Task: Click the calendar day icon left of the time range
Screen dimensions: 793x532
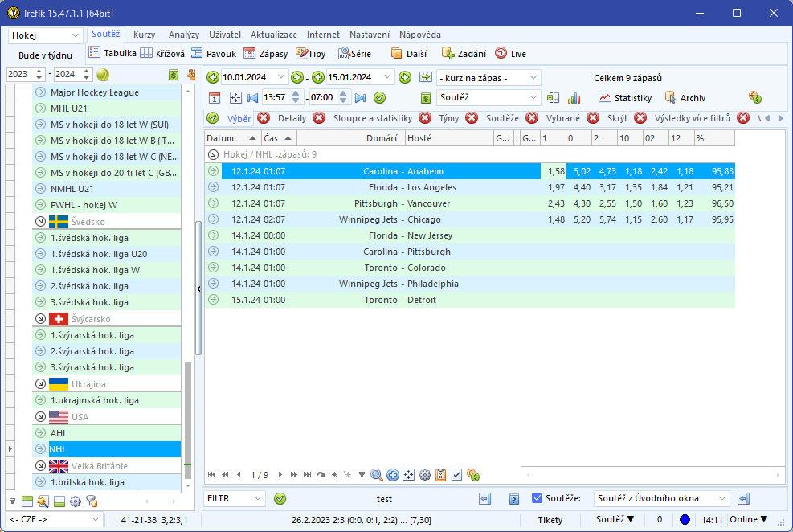Action: pyautogui.click(x=215, y=97)
